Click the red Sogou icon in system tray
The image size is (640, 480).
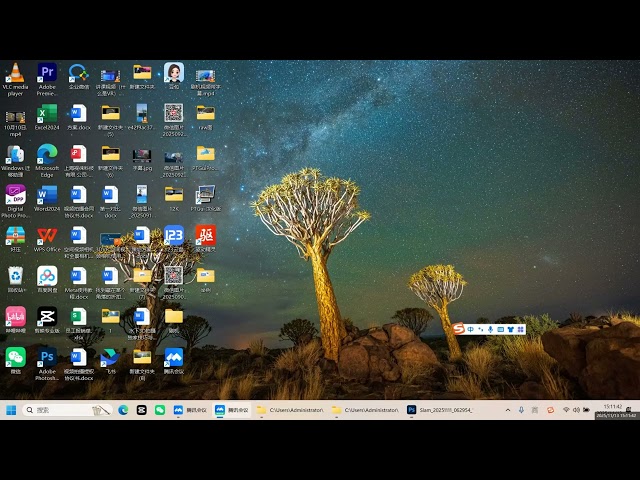[x=550, y=410]
